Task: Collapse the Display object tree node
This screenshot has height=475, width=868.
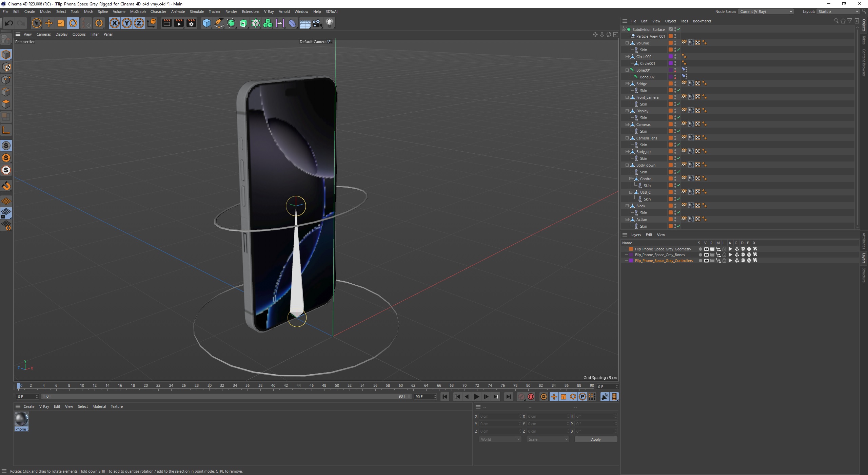Action: click(x=627, y=111)
